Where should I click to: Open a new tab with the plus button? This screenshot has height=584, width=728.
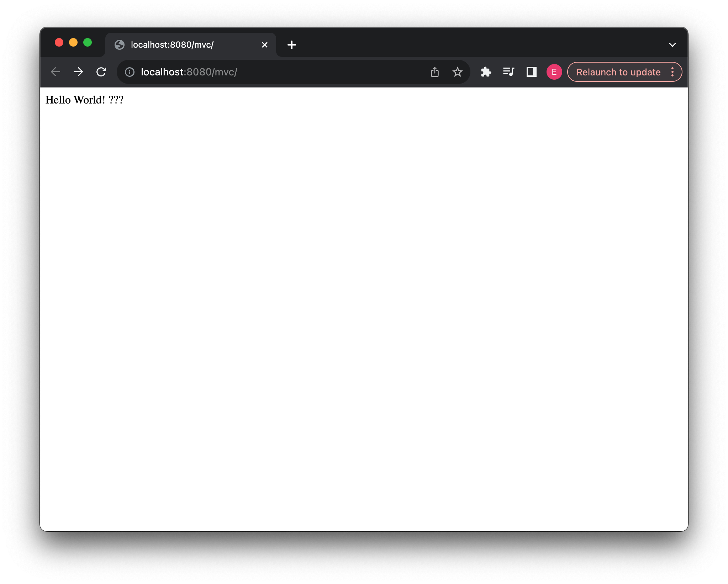coord(292,44)
